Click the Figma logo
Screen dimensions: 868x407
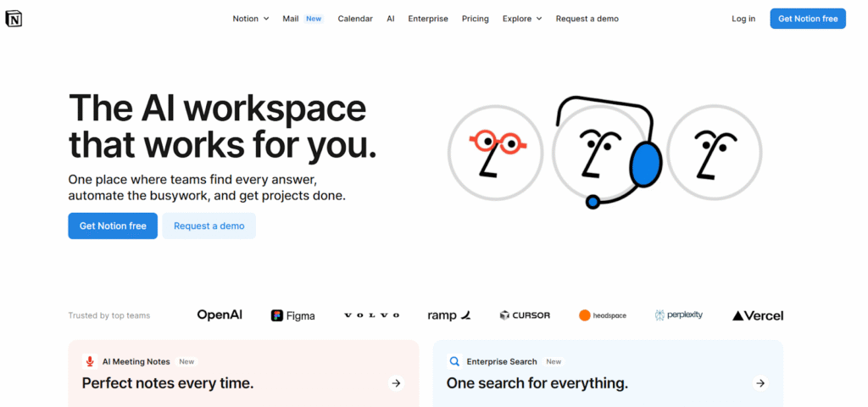293,315
